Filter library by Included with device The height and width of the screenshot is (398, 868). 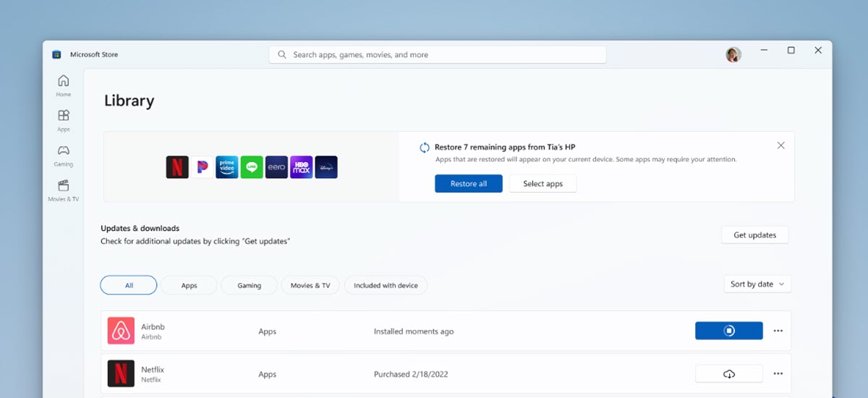point(386,285)
